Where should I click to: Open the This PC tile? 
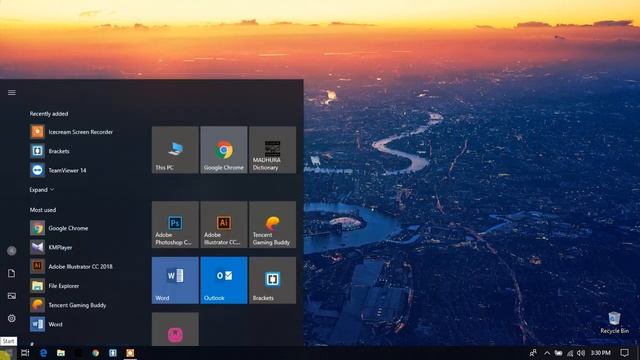(175, 150)
